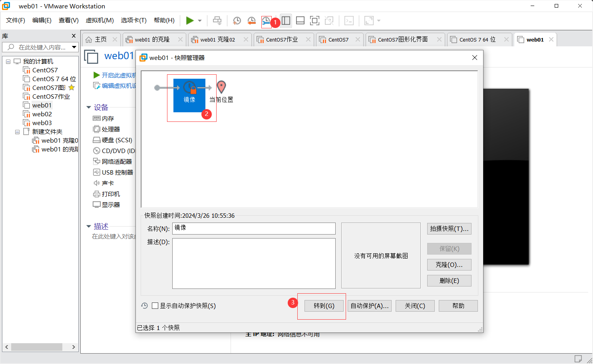The width and height of the screenshot is (593, 364).
Task: Collapse the 新建文件夹 folder node
Action: coord(17,132)
